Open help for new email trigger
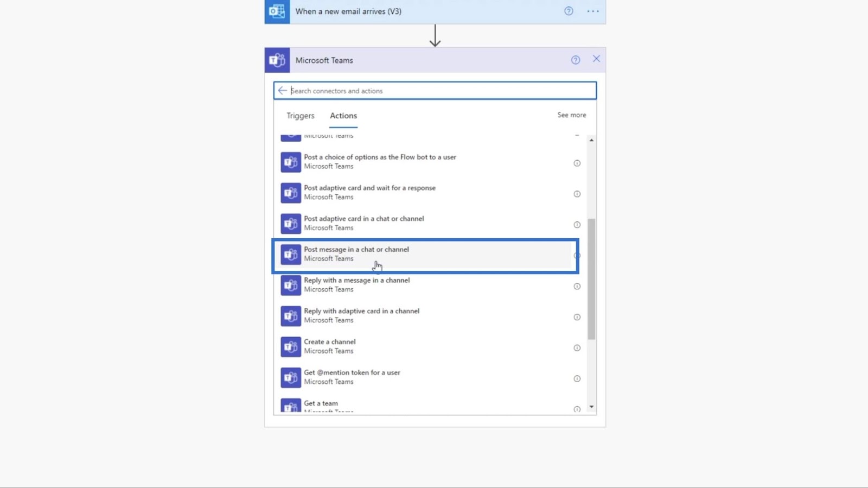This screenshot has width=868, height=488. [569, 11]
